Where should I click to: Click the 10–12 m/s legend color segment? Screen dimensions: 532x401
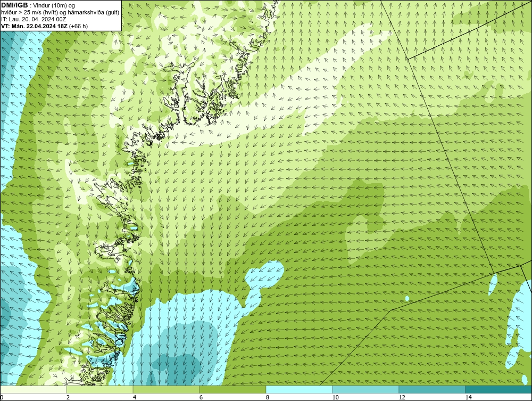click(x=366, y=389)
